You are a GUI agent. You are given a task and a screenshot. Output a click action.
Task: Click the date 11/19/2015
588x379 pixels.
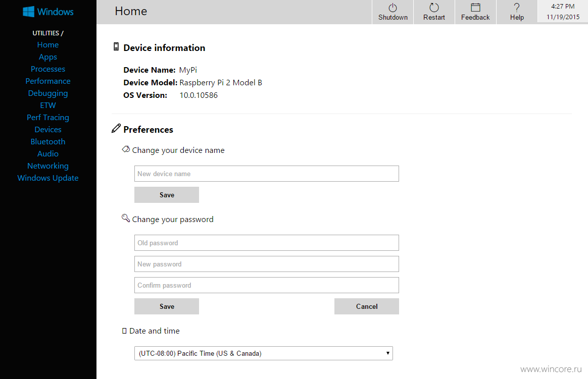(563, 17)
